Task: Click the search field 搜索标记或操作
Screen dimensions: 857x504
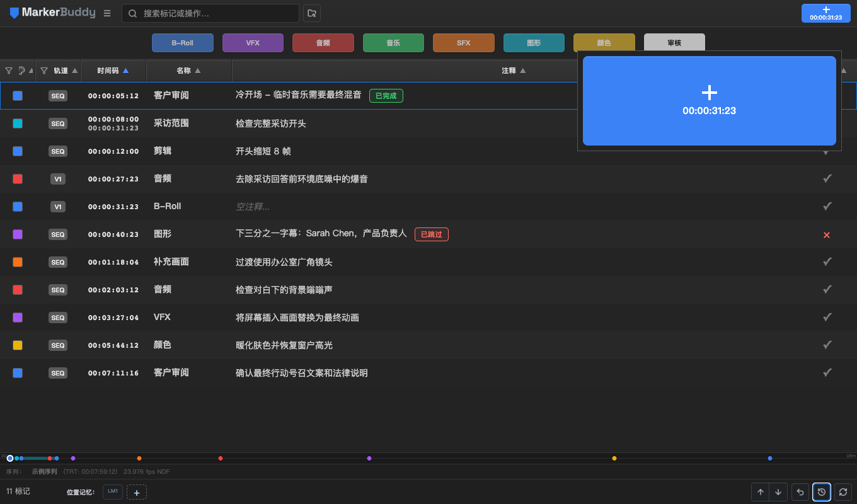Action: point(210,13)
